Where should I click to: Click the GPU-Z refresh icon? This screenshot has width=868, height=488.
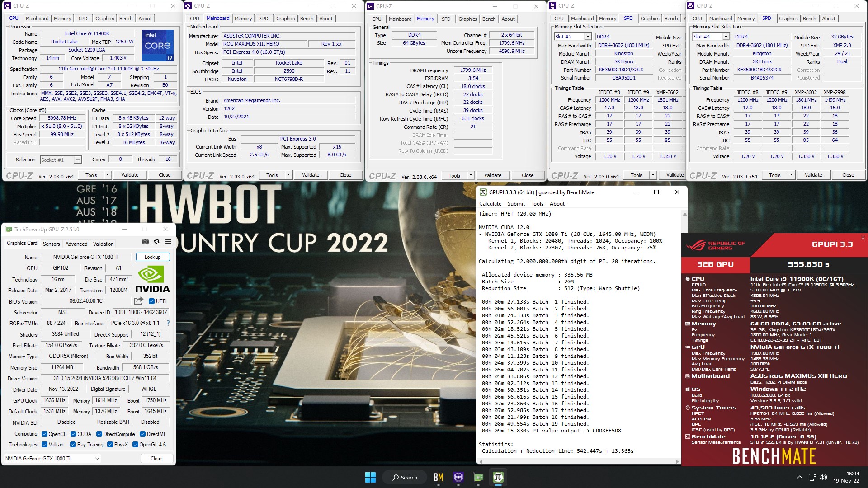[156, 242]
